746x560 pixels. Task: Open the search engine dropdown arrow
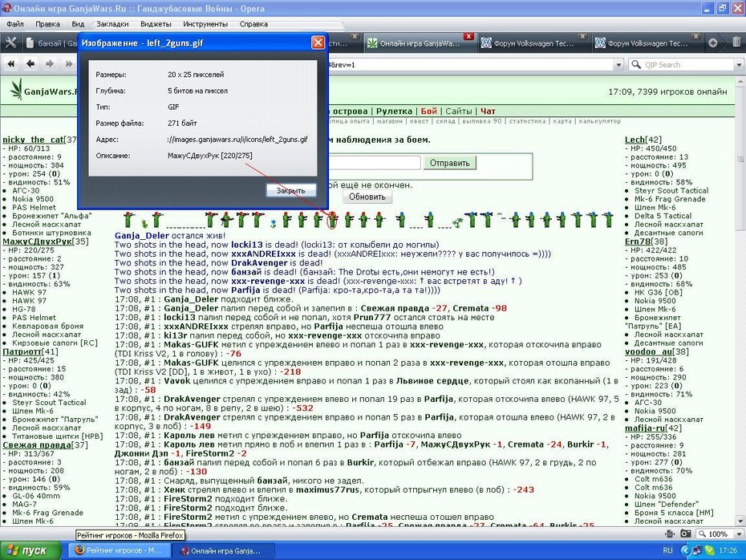pyautogui.click(x=739, y=65)
